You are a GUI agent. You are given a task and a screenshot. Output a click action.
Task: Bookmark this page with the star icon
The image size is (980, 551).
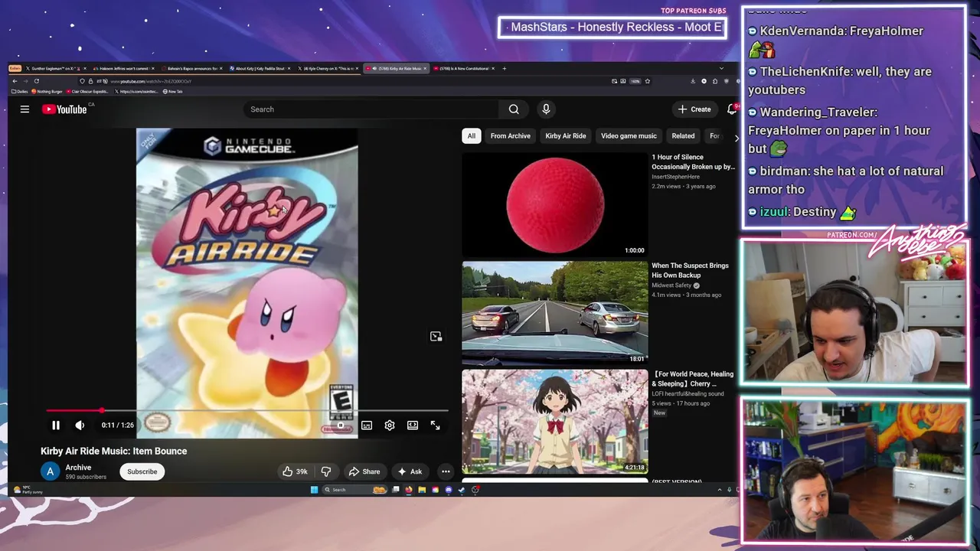[647, 81]
